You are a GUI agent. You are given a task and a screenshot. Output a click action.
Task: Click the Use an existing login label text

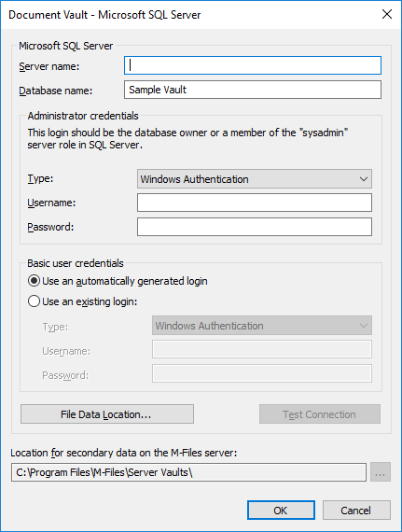point(90,301)
